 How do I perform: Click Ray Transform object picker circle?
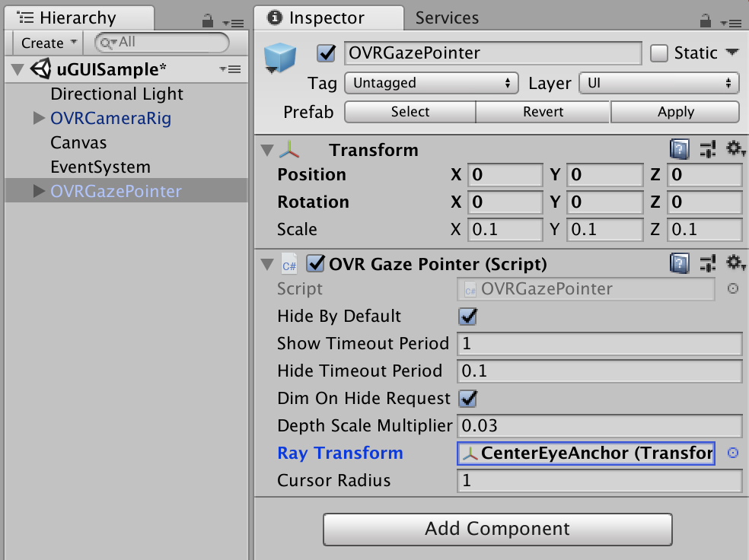click(733, 453)
